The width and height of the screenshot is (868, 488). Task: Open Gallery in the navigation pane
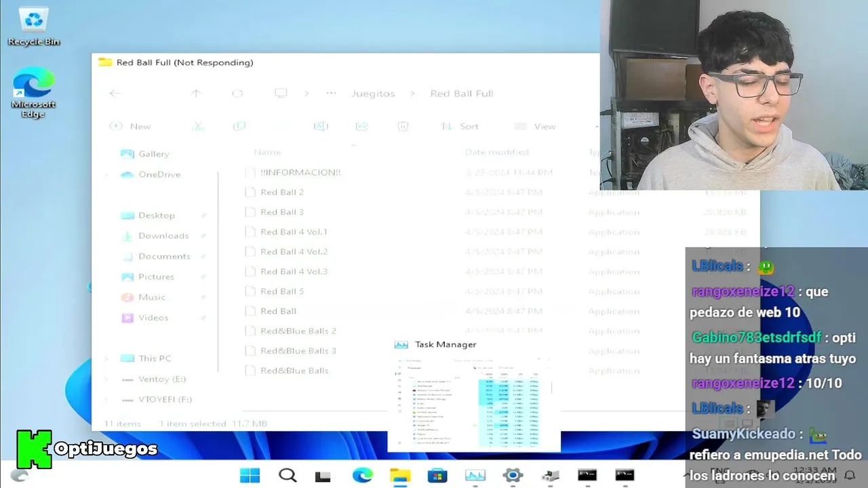145,154
